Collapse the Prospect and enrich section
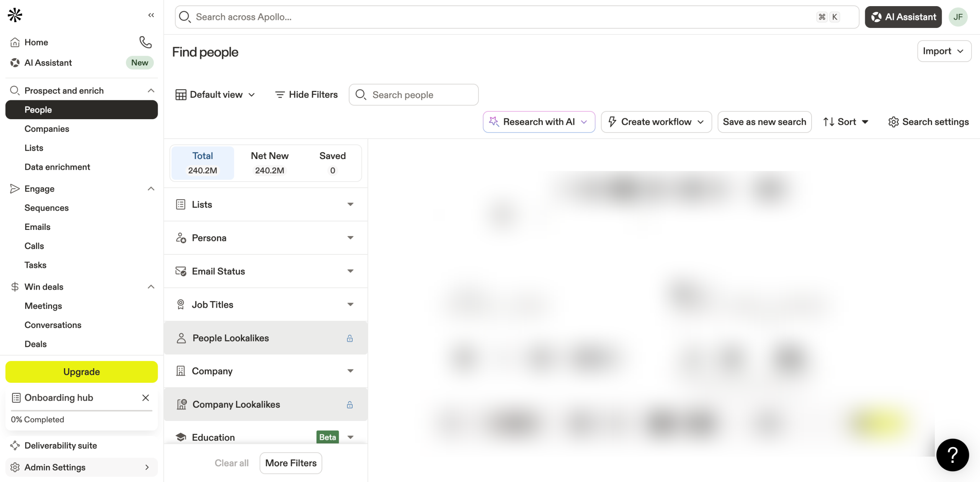This screenshot has height=482, width=980. (151, 91)
